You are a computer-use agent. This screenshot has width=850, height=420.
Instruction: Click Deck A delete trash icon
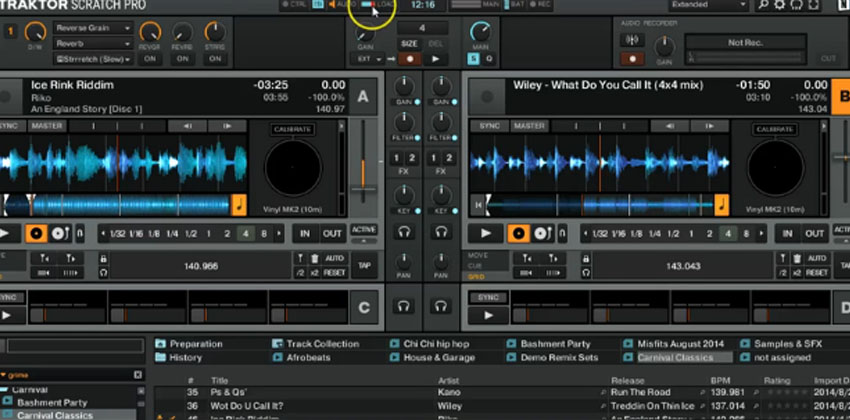314,259
